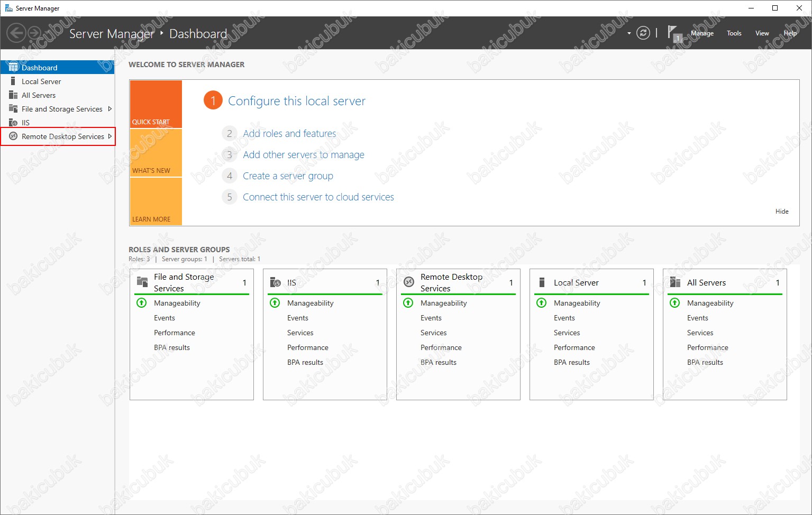812x515 pixels.
Task: Click the File and Storage tile icon
Action: click(142, 282)
